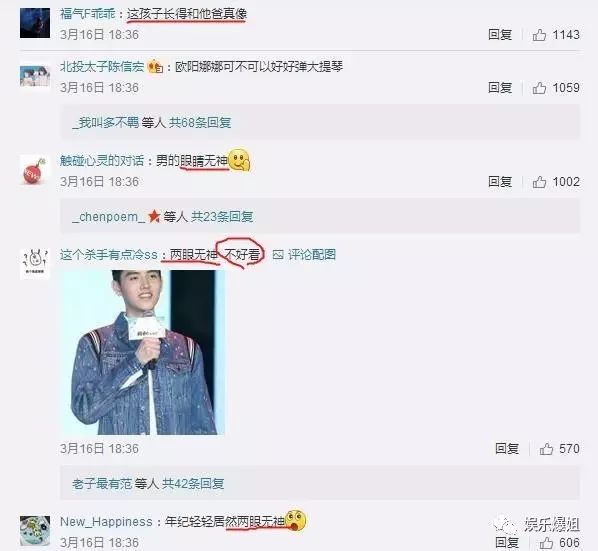Like the comment with 1143 likes
Image resolution: width=598 pixels, height=551 pixels.
click(539, 35)
